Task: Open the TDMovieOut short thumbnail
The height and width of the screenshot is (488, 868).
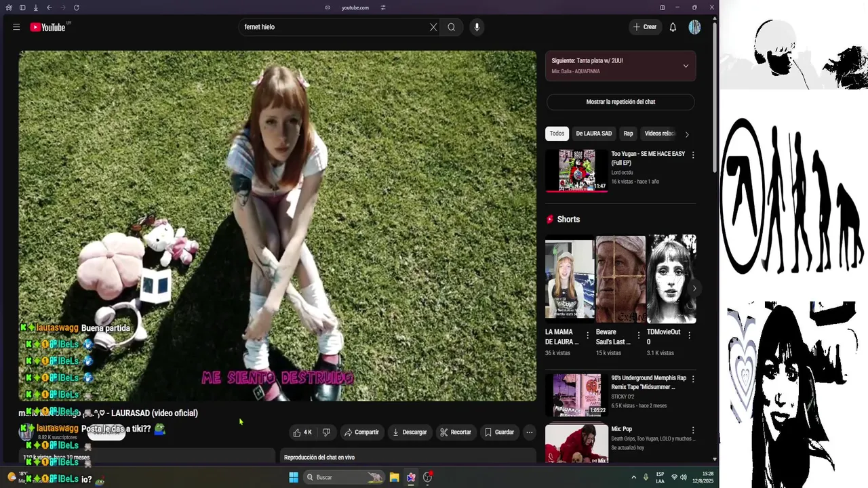Action: tap(671, 279)
